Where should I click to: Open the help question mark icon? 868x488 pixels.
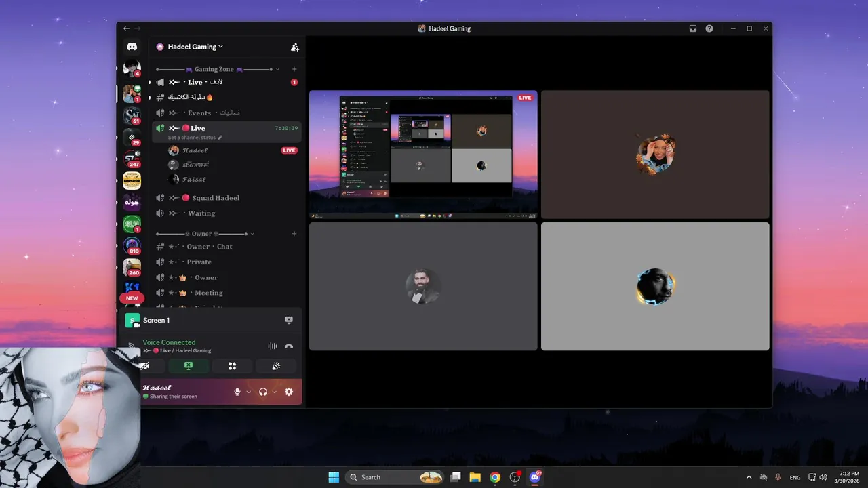(x=709, y=28)
